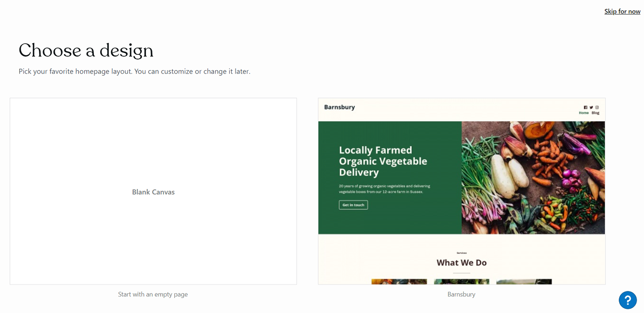Image resolution: width=644 pixels, height=313 pixels.
Task: Click the What We Do heading in the preview
Action: pyautogui.click(x=462, y=263)
